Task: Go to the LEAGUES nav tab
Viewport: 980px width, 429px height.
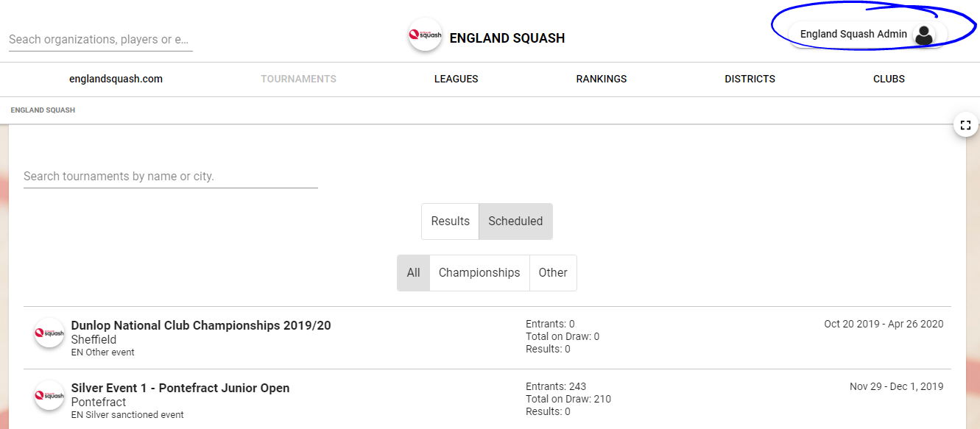Action: pos(456,79)
